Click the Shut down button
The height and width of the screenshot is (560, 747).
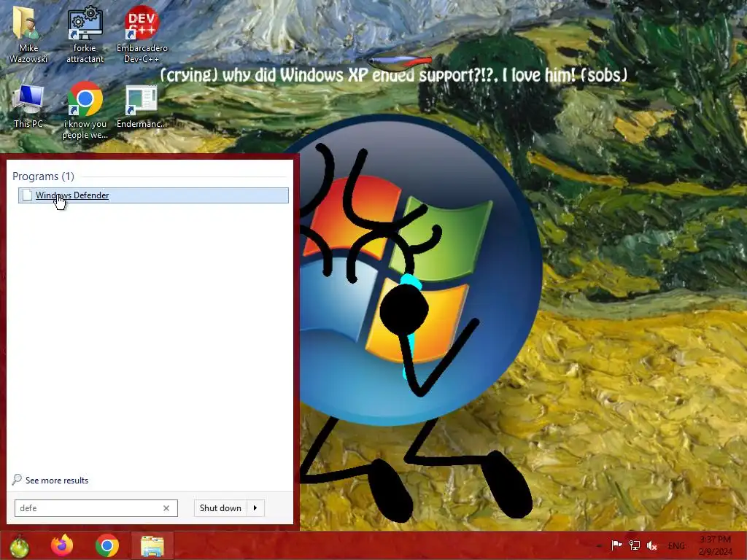pos(220,508)
